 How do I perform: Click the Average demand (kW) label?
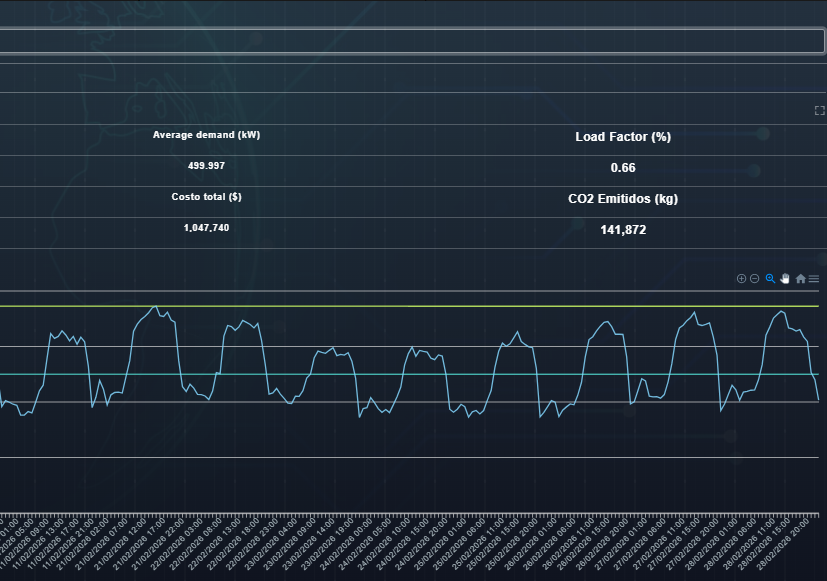206,134
